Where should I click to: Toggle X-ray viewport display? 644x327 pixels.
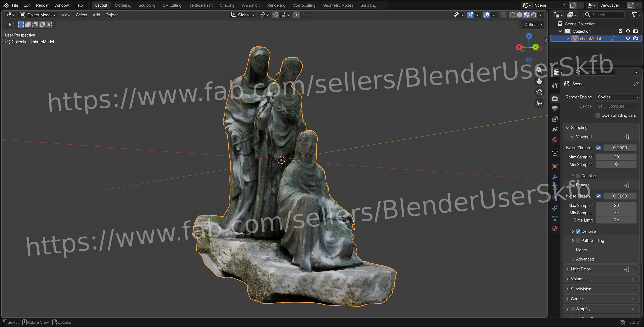(x=503, y=15)
